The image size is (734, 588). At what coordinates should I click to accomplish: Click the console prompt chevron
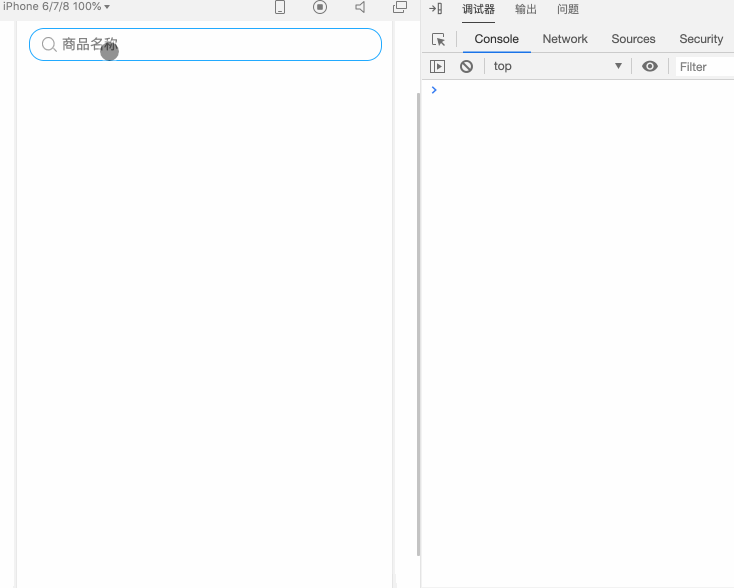pyautogui.click(x=434, y=90)
